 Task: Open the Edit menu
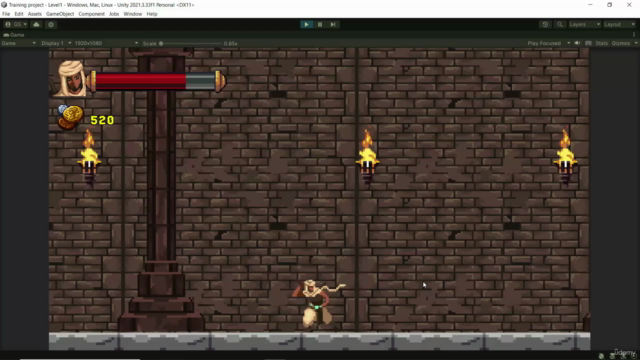(x=19, y=14)
